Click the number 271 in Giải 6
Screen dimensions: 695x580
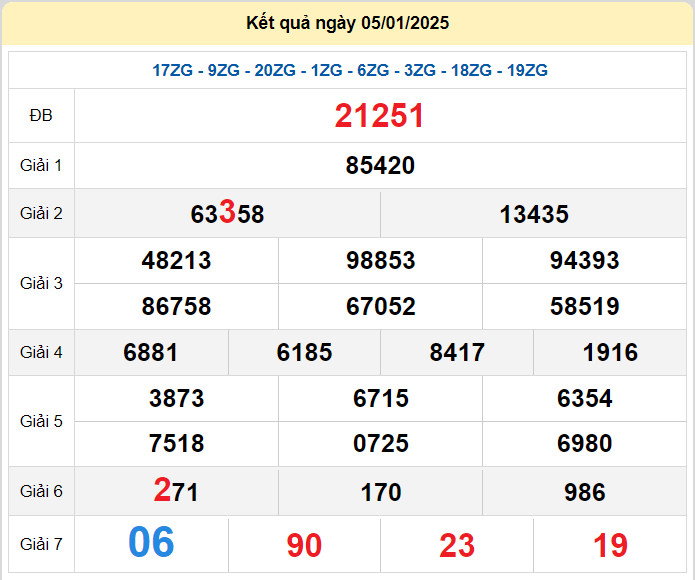(176, 490)
